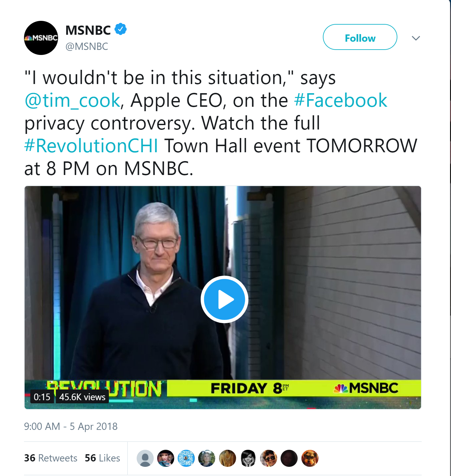Click the MSNBC profile avatar
Viewport: 451px width, 476px height.
[x=41, y=38]
